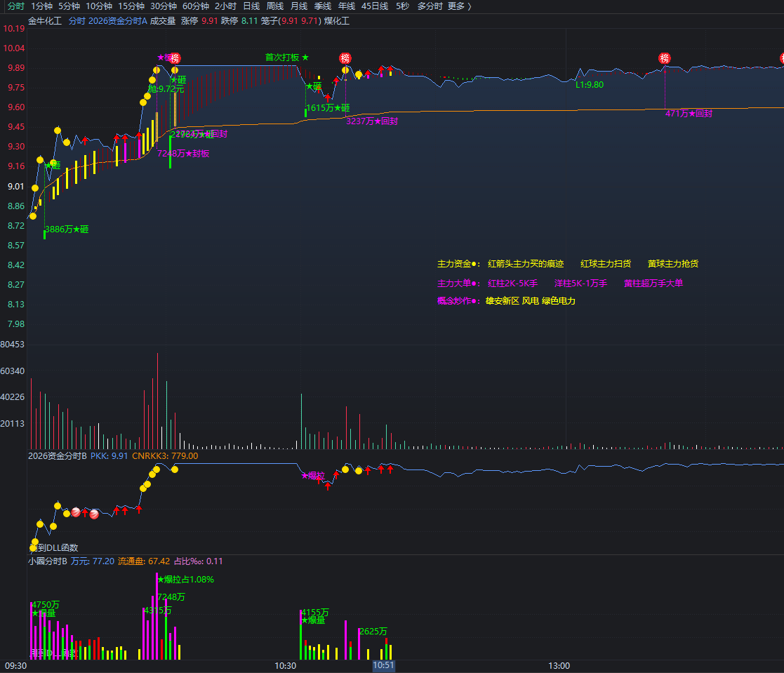Click the 雄安新区 风电 绿色电力 concept text
Image resolution: width=784 pixels, height=673 pixels.
pos(531,301)
